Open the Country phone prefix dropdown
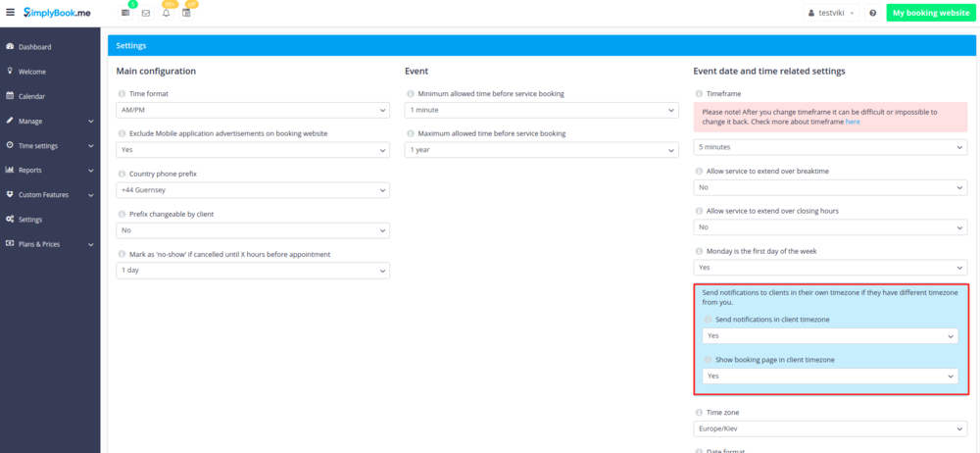Viewport: 980px width, 453px height. pos(253,190)
